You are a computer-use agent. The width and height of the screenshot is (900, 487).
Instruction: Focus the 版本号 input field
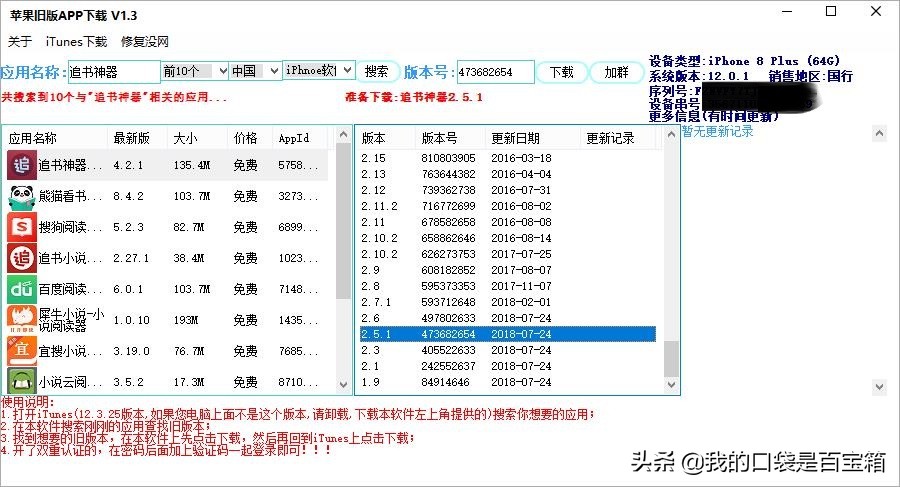click(x=495, y=72)
